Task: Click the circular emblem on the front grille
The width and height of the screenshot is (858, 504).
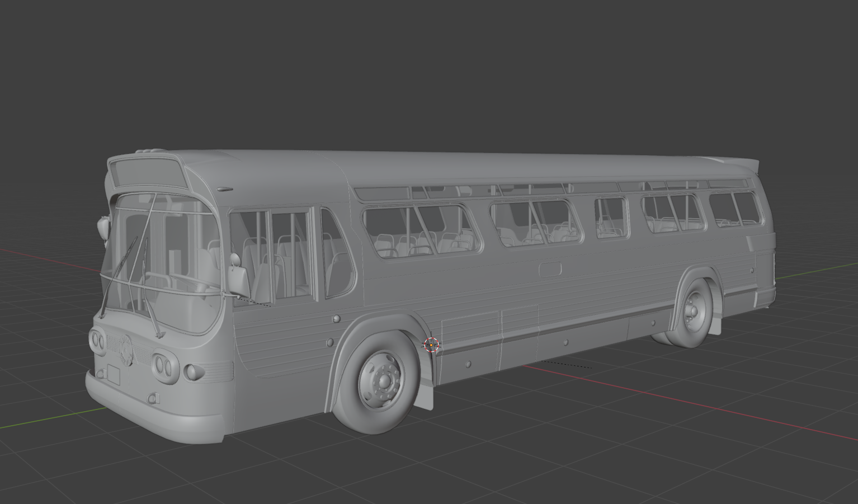Action: tap(125, 350)
